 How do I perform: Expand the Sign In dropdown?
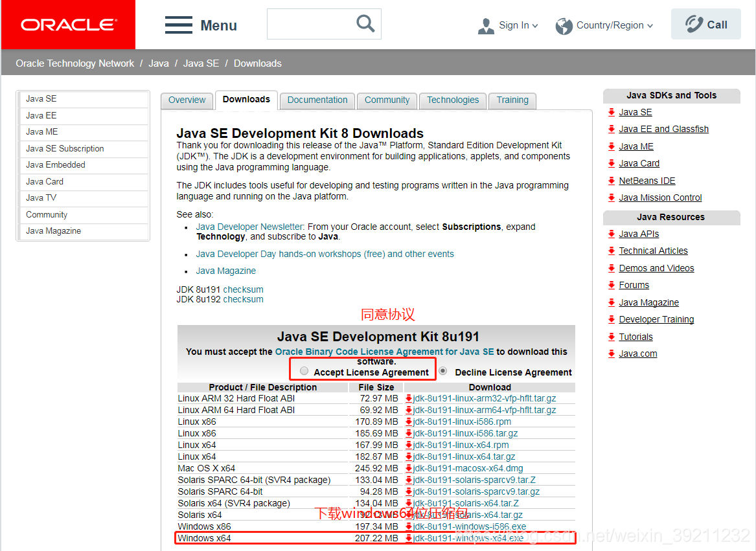pos(535,26)
